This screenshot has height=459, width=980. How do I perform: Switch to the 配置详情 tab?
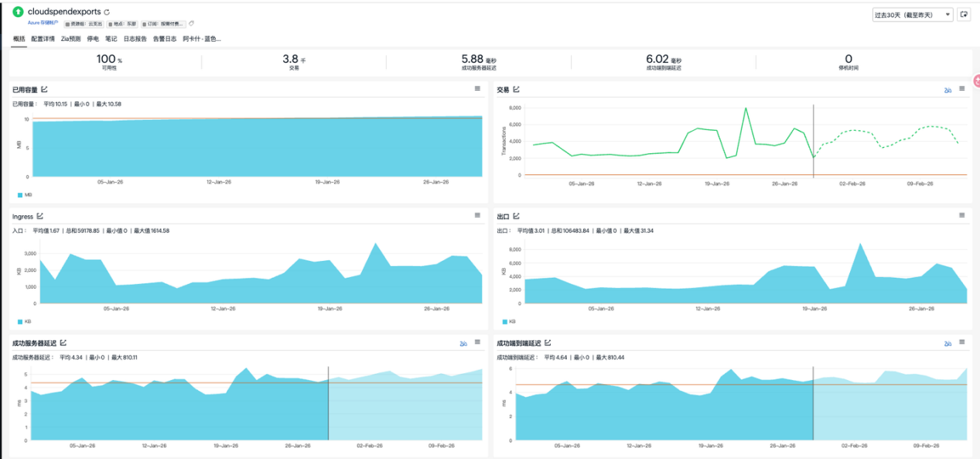click(43, 38)
